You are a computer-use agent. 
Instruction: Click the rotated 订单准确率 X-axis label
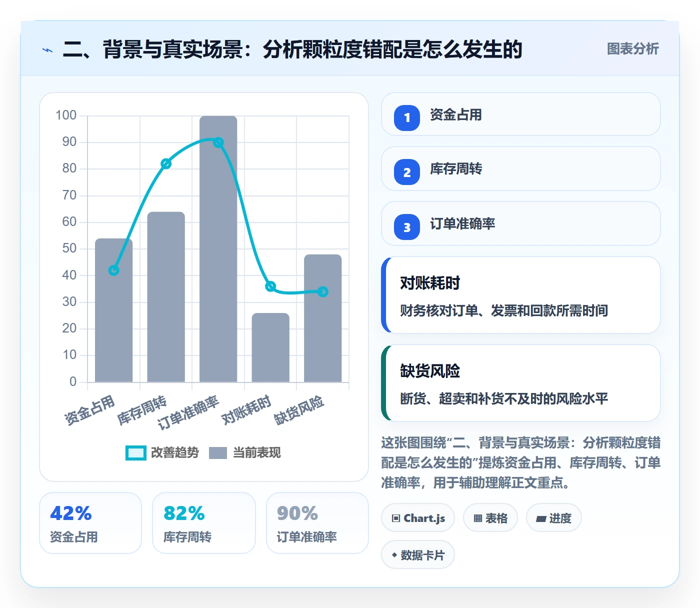pyautogui.click(x=188, y=413)
